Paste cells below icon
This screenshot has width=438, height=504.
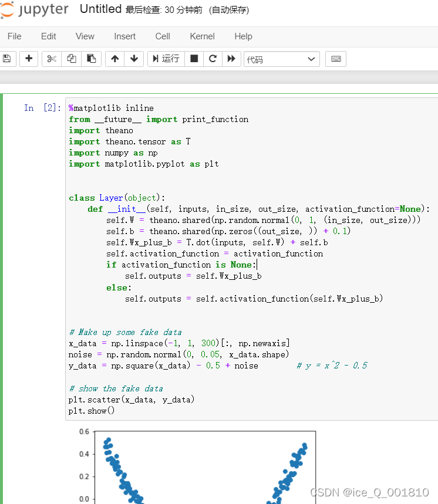point(92,59)
